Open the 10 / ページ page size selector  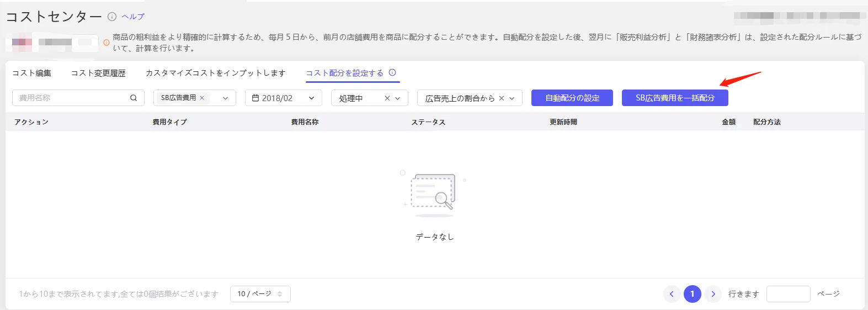point(260,294)
